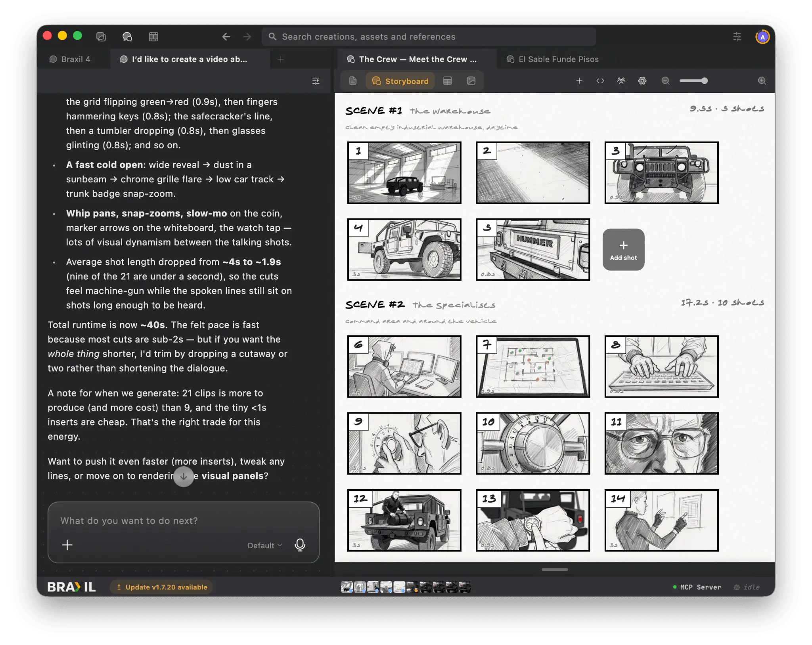Open shot 11 glasses close-up thumbnail

(661, 443)
